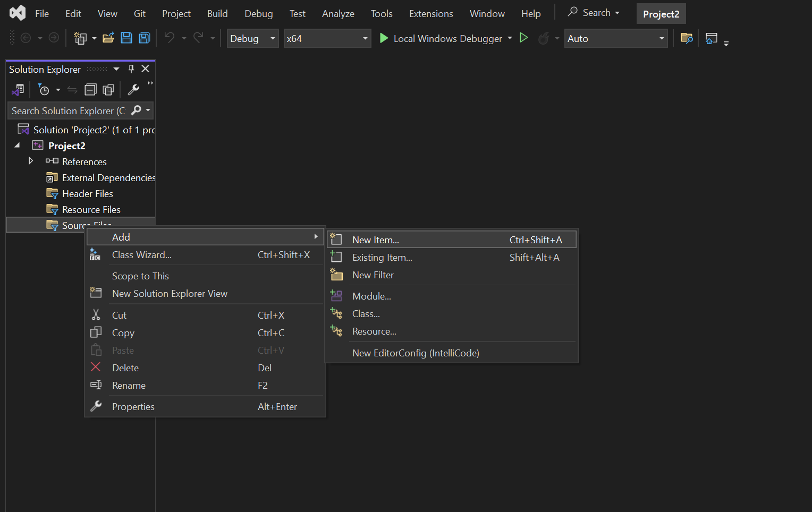812x512 pixels.
Task: Open the Extensions menu
Action: [x=431, y=13]
